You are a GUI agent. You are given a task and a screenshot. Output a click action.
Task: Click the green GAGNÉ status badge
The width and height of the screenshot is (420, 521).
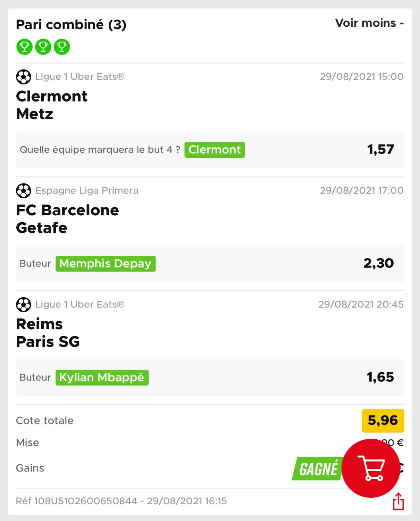pyautogui.click(x=318, y=469)
